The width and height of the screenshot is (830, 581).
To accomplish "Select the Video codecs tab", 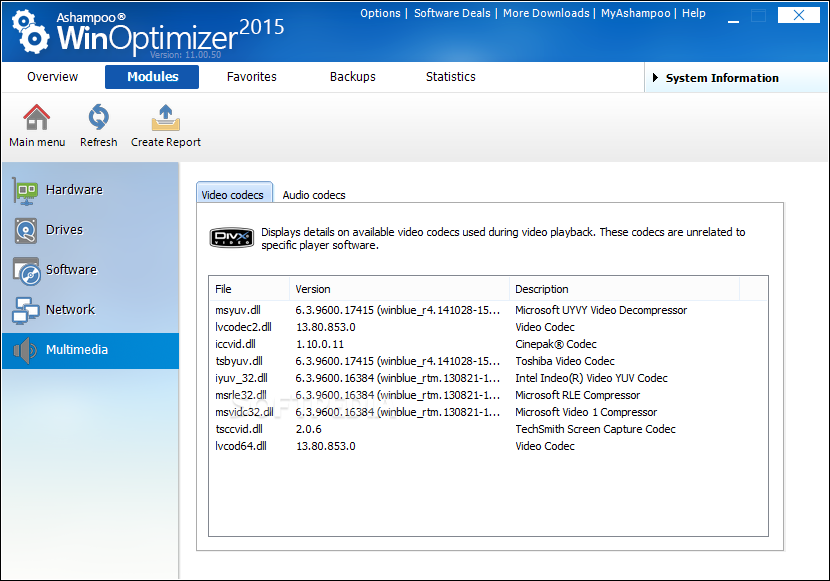I will [234, 194].
